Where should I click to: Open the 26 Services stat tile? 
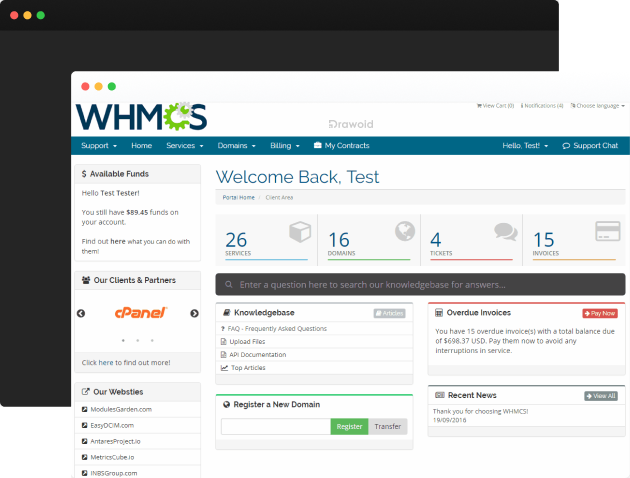[x=266, y=240]
